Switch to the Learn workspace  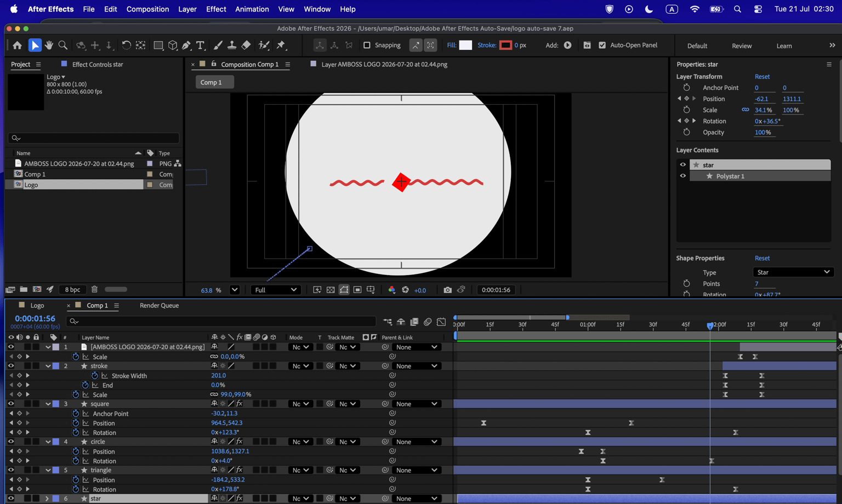point(784,46)
